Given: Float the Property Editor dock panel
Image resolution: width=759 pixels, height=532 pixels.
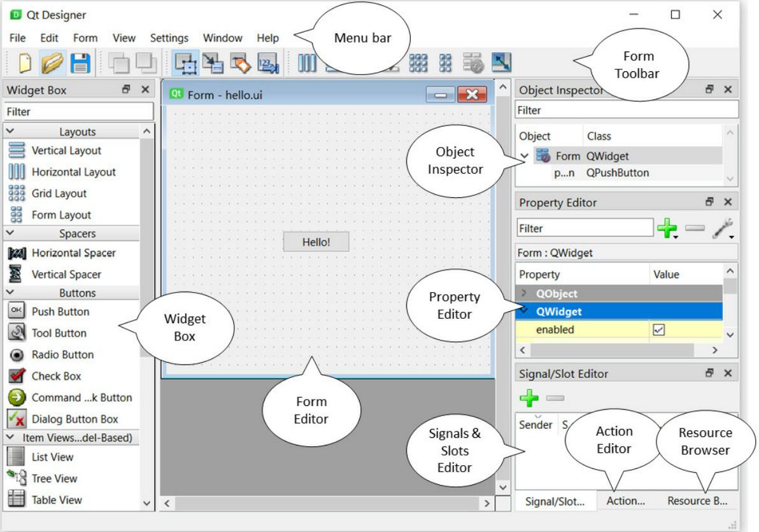Looking at the screenshot, I should 709,202.
